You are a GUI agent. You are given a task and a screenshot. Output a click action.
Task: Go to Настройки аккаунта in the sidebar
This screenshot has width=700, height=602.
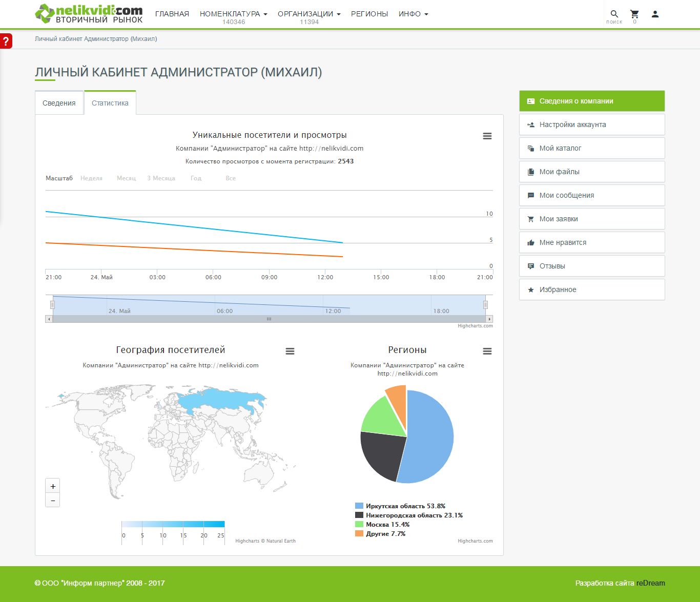coord(592,124)
